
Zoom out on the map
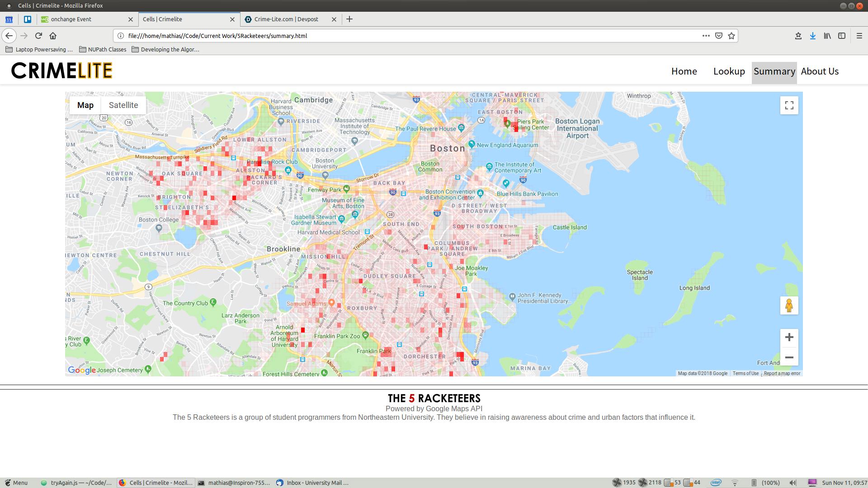(x=789, y=357)
